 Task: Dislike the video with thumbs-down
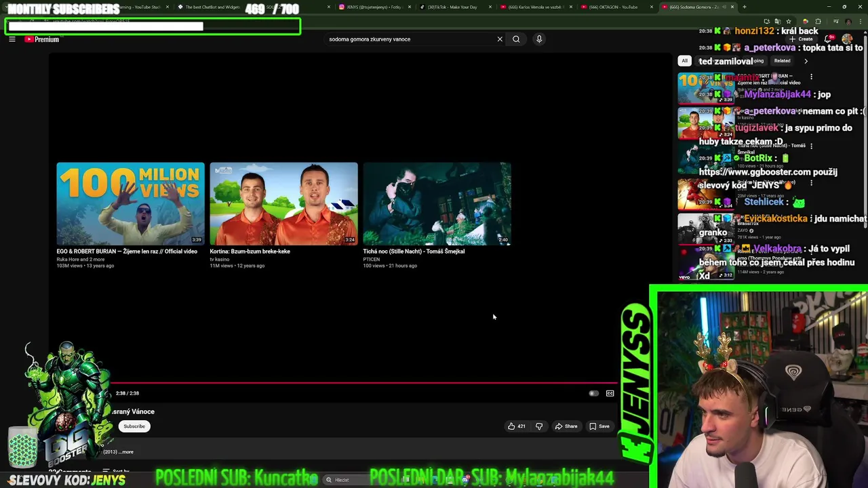coord(539,426)
